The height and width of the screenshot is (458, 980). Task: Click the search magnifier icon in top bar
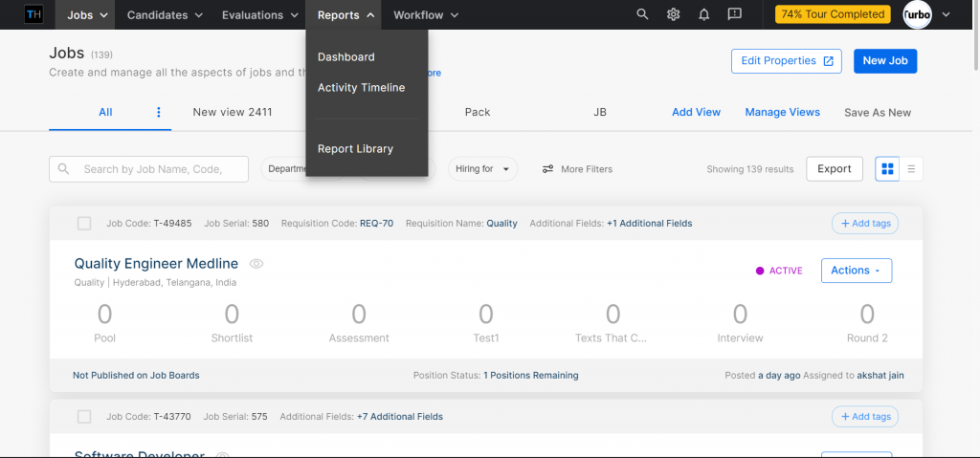click(x=642, y=14)
